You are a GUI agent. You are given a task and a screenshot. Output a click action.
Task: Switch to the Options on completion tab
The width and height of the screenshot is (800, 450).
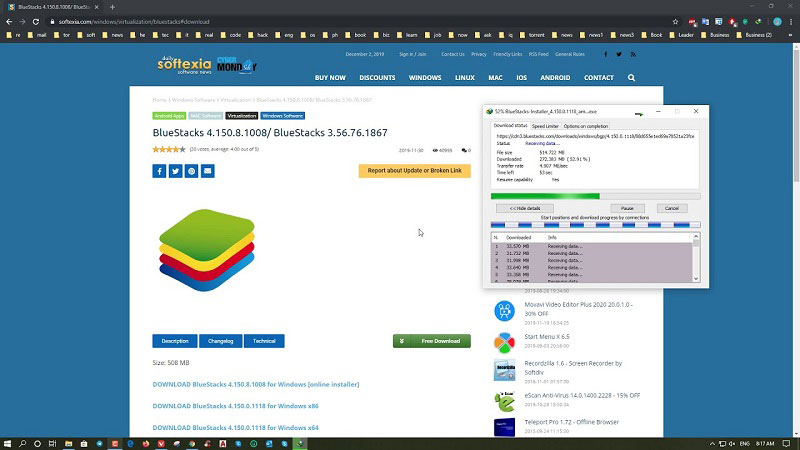pos(585,126)
